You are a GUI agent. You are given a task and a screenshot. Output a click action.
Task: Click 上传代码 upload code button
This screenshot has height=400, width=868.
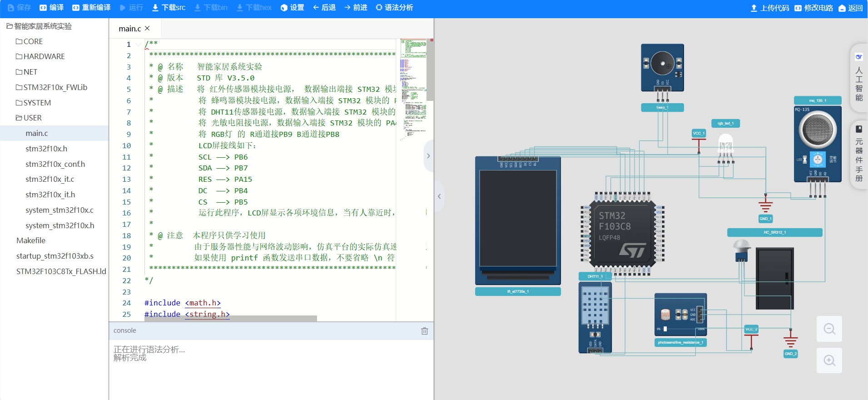coord(770,8)
